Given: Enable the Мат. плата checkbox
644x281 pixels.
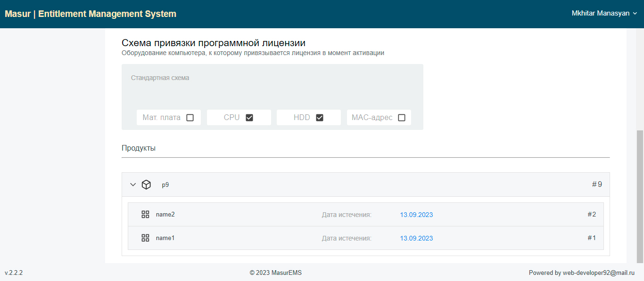Looking at the screenshot, I should pos(190,118).
